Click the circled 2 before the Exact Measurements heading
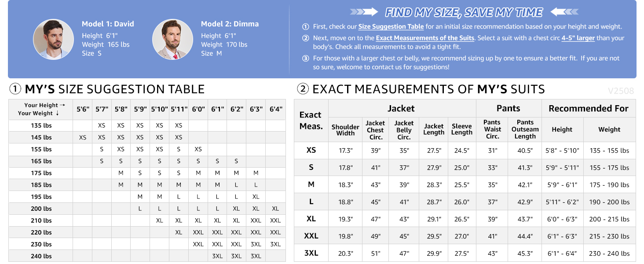Image resolution: width=644 pixels, height=264 pixels. [x=303, y=89]
